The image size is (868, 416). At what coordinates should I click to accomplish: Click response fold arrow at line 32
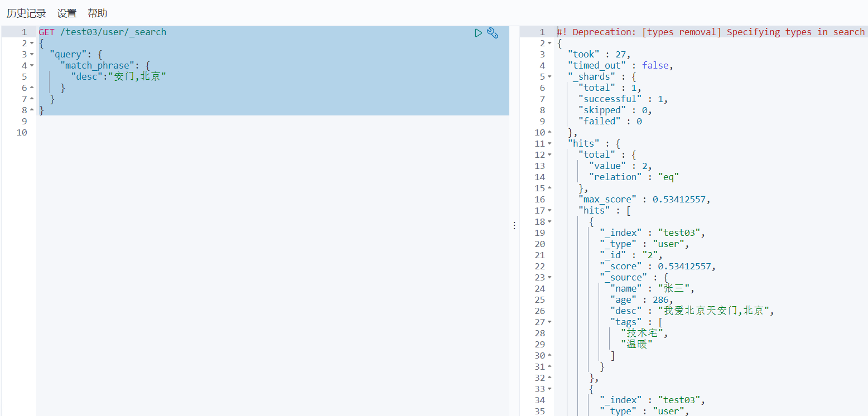[550, 378]
